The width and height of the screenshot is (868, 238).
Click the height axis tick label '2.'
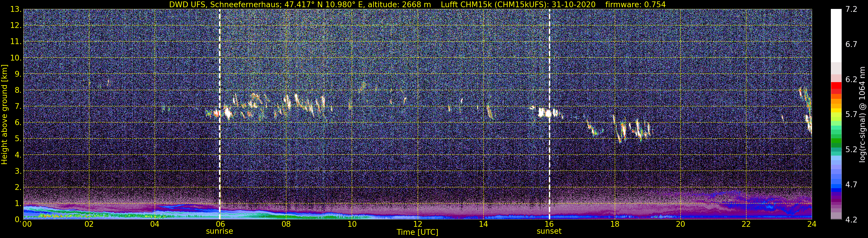(18, 188)
